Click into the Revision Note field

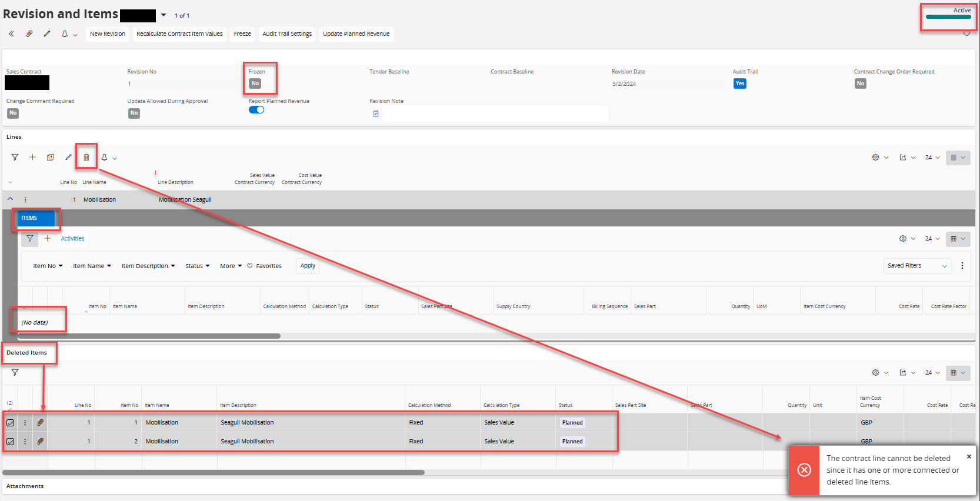pyautogui.click(x=495, y=113)
